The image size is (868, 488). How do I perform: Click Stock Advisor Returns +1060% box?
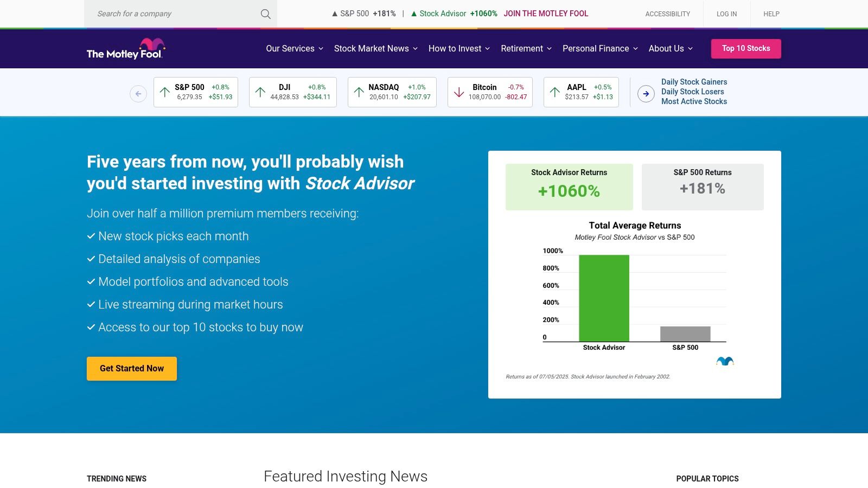(569, 187)
